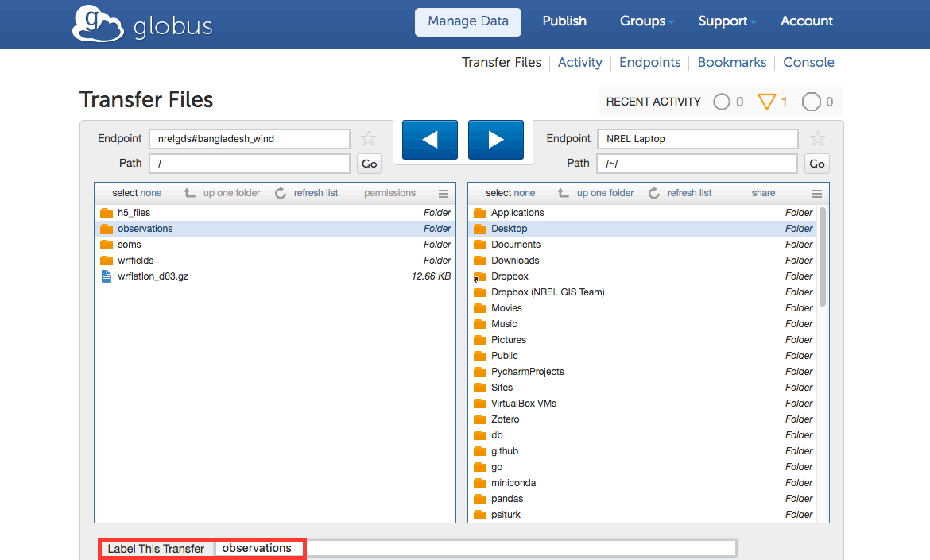The width and height of the screenshot is (930, 560).
Task: Click the h5_files folder icon
Action: pyautogui.click(x=107, y=213)
